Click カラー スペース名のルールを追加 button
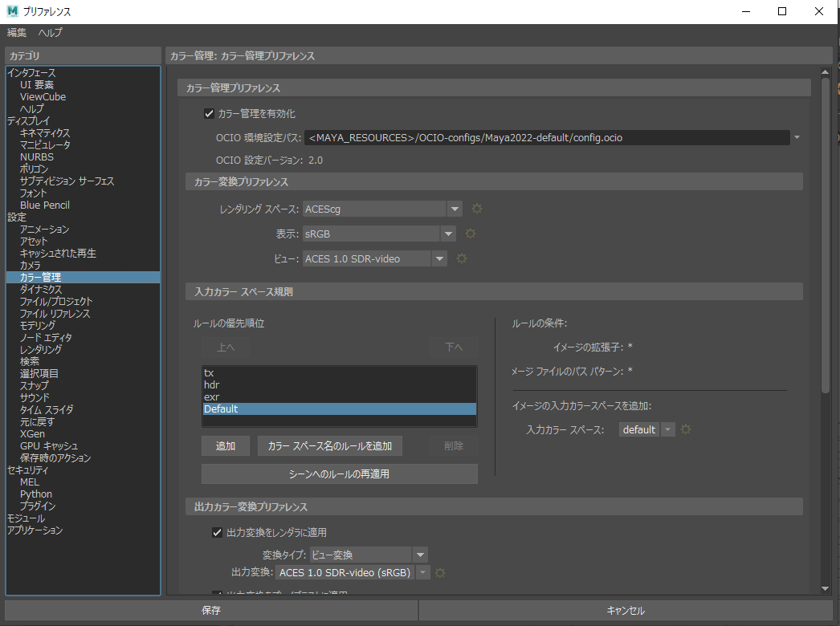This screenshot has height=626, width=840. pos(330,446)
